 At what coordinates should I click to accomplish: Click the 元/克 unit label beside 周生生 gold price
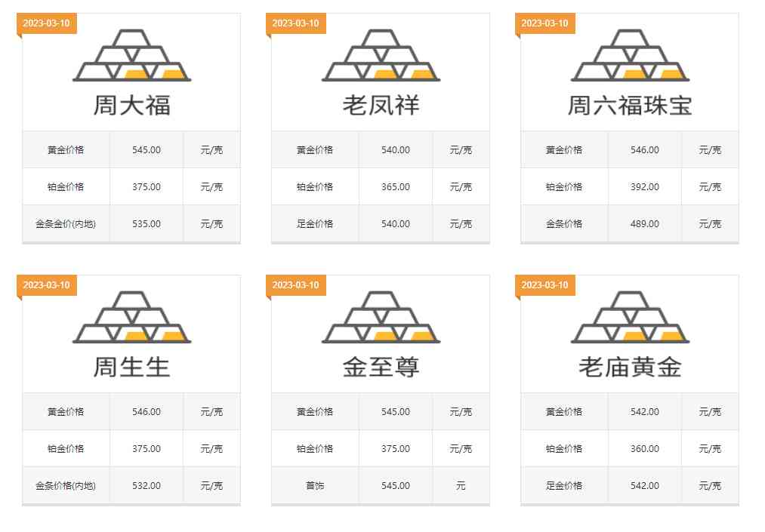pos(211,411)
